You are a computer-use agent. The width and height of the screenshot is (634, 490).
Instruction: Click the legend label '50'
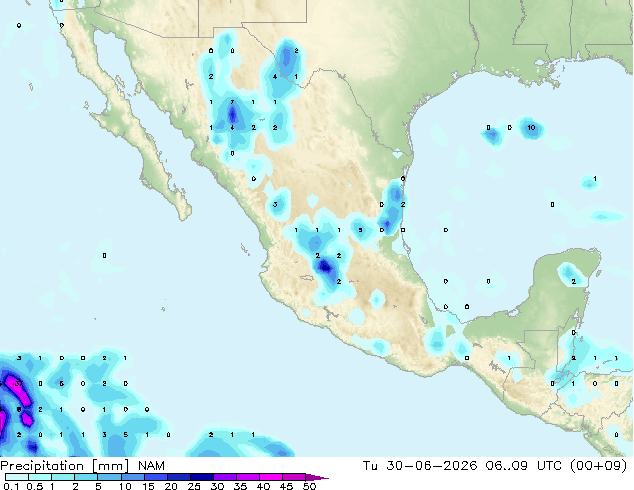coord(309,486)
